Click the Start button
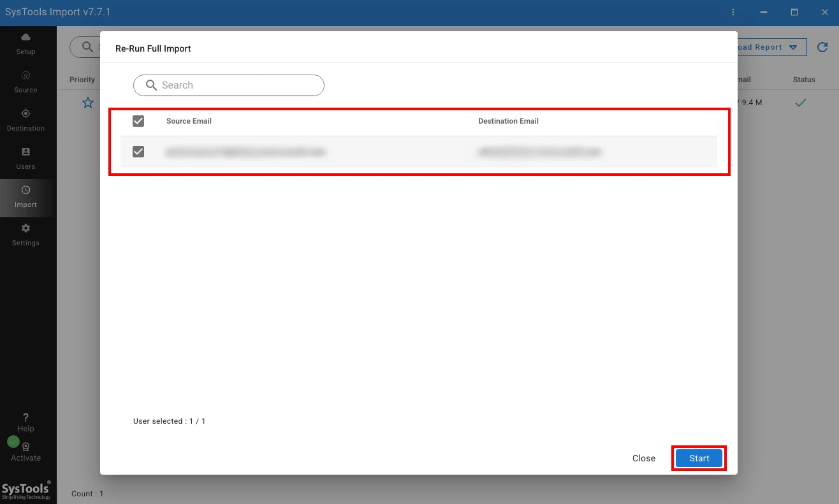Screen dimensions: 839x504 pos(699,458)
